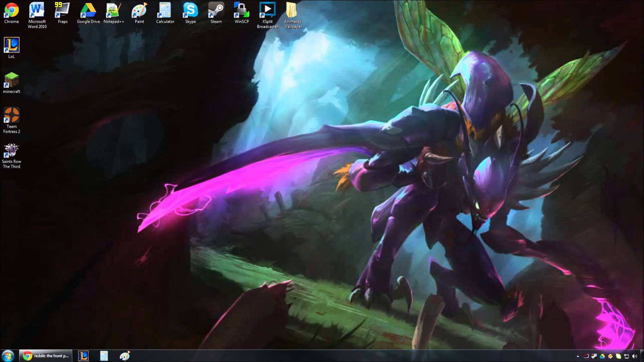Open Saints Row The Third
Screen dimensions: 644x362
coord(12,150)
